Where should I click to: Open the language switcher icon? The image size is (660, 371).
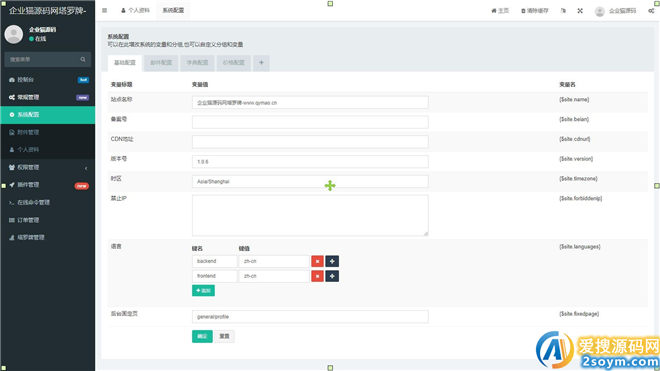pyautogui.click(x=563, y=11)
